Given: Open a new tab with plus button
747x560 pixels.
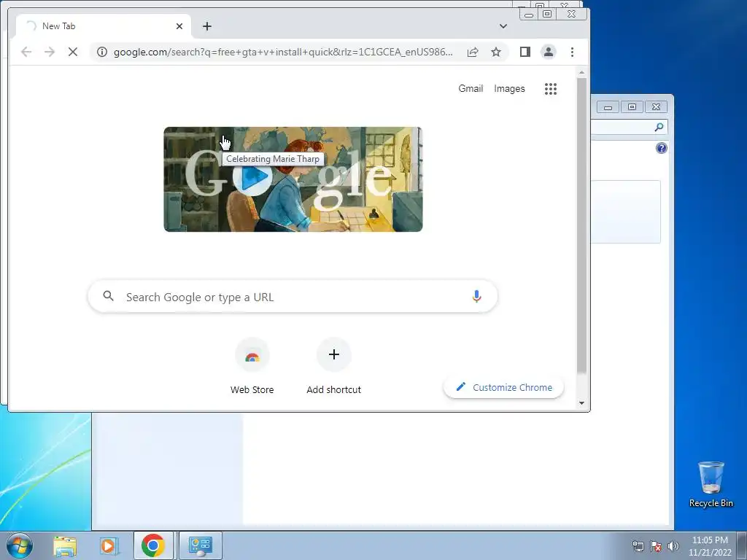Looking at the screenshot, I should 206,26.
